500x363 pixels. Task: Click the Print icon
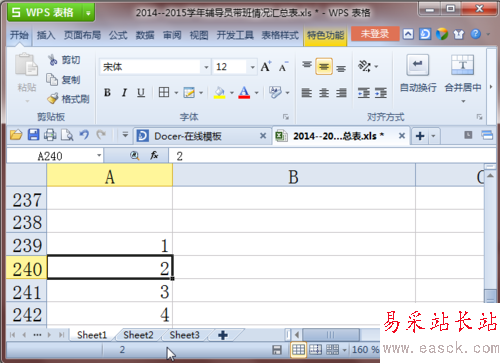pos(50,135)
